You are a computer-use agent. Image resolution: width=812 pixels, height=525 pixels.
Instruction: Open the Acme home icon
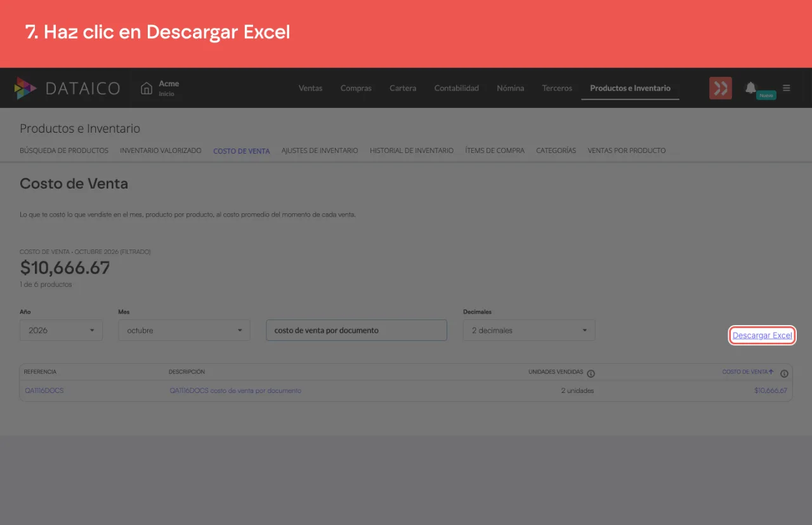(147, 88)
